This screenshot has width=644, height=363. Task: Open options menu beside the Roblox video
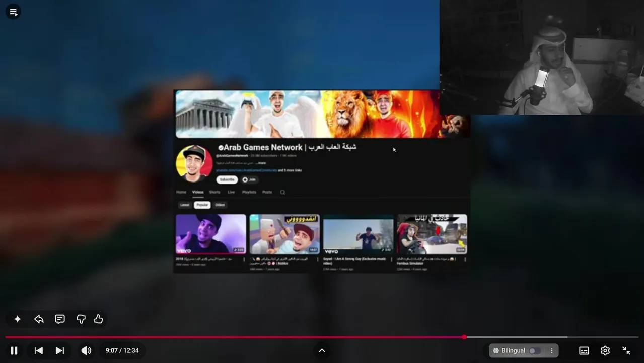318,260
